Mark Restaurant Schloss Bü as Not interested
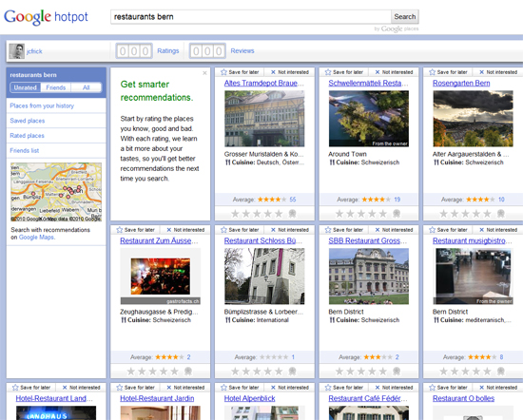 (289, 230)
